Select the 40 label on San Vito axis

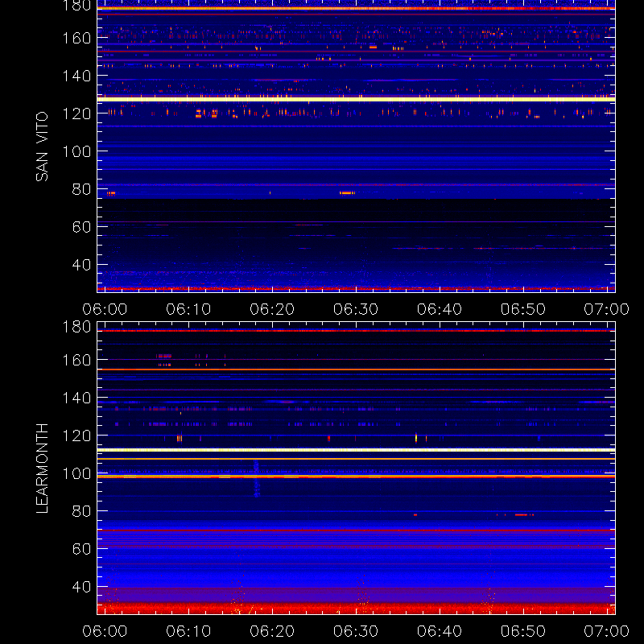click(x=81, y=265)
